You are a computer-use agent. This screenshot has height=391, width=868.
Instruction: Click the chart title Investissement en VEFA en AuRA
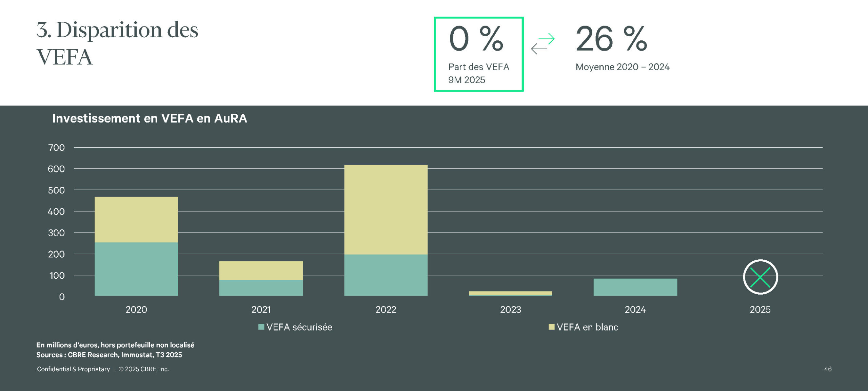point(150,118)
